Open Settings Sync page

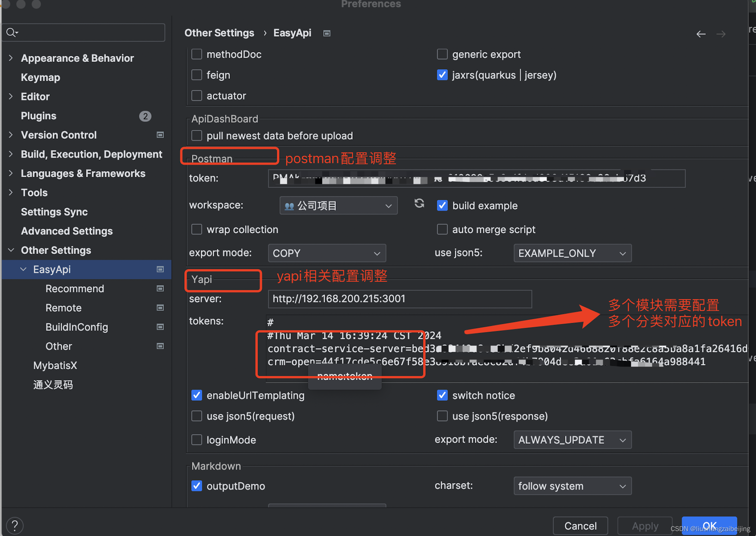54,212
